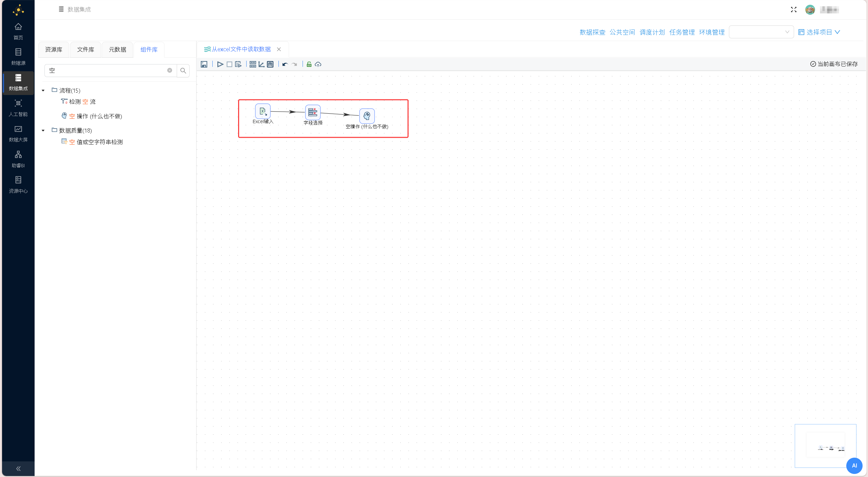Click the cloud upload icon
The height and width of the screenshot is (477, 868).
point(318,64)
